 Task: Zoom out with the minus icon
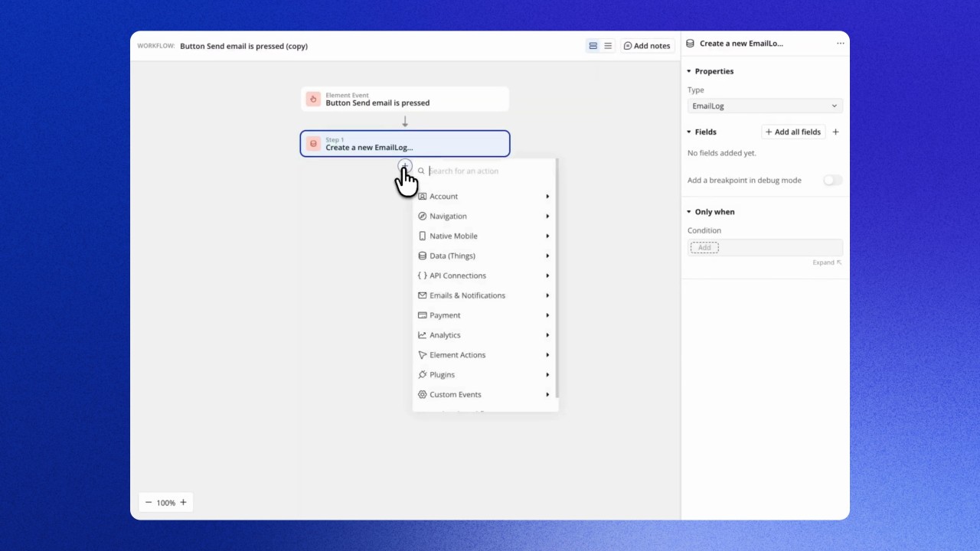(x=149, y=503)
